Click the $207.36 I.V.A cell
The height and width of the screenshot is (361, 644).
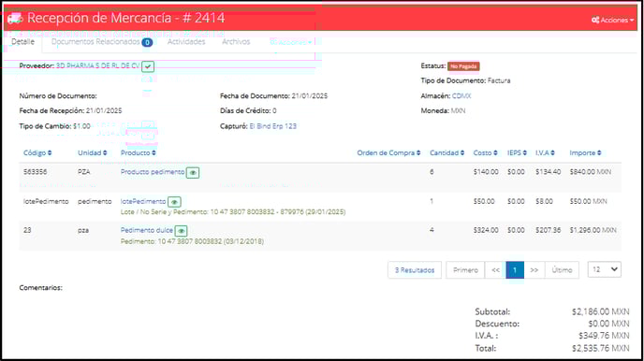point(548,230)
